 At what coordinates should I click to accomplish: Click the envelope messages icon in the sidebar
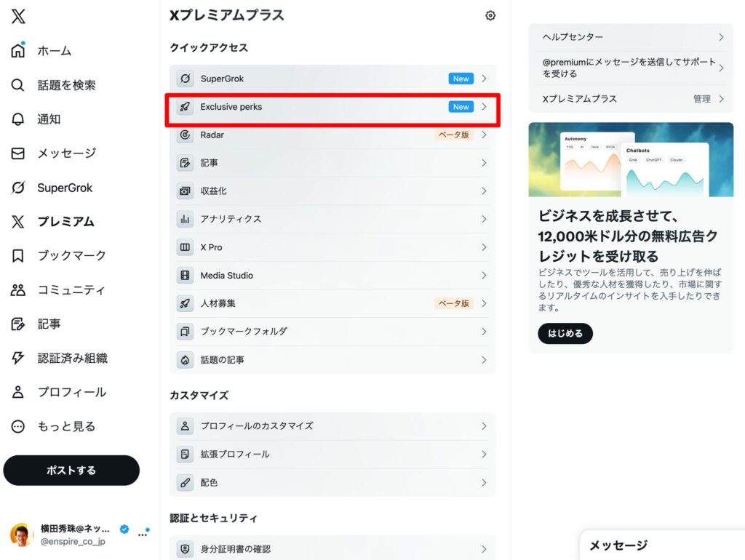coord(18,153)
